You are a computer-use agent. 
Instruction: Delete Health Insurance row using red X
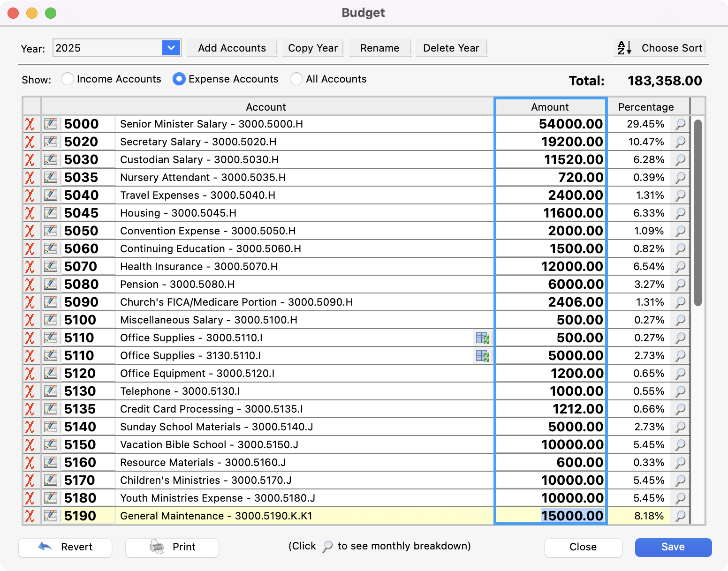point(30,267)
